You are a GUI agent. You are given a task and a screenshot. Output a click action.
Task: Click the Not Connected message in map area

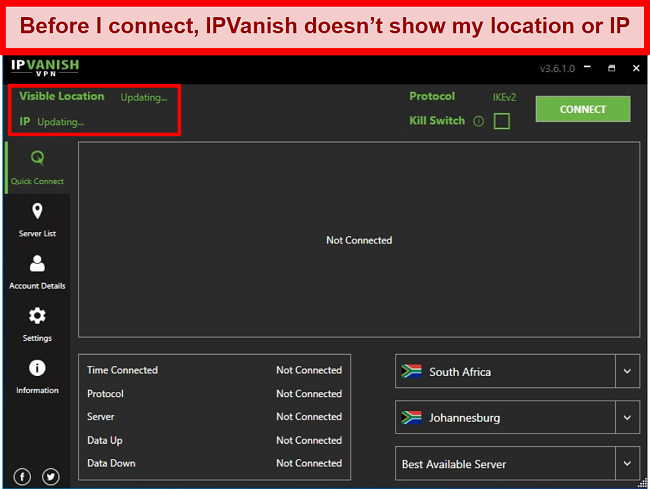point(359,240)
